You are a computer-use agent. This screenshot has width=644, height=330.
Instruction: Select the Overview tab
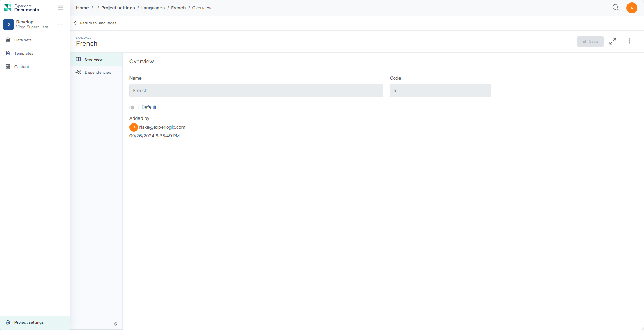pyautogui.click(x=94, y=59)
